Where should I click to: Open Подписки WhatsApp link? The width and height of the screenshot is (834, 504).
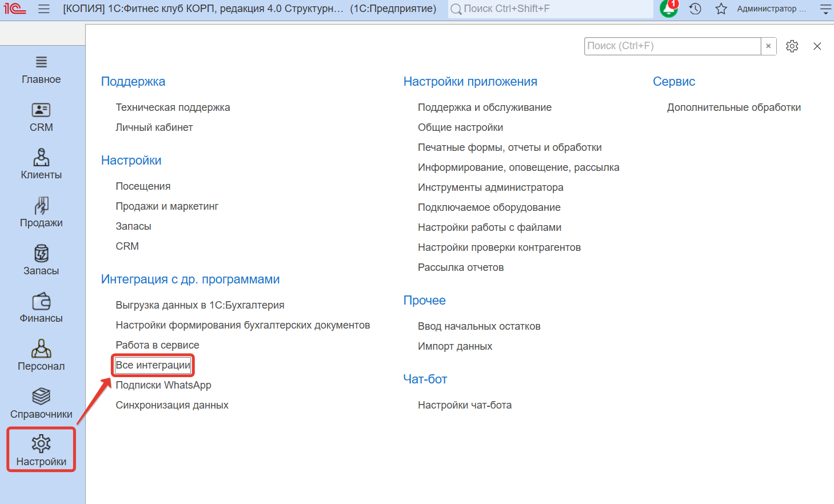[163, 385]
